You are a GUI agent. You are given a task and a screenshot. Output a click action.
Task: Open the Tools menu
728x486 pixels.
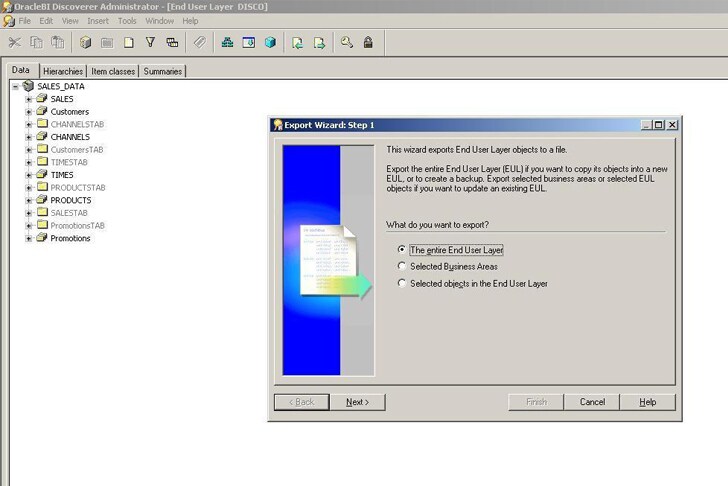tap(127, 21)
